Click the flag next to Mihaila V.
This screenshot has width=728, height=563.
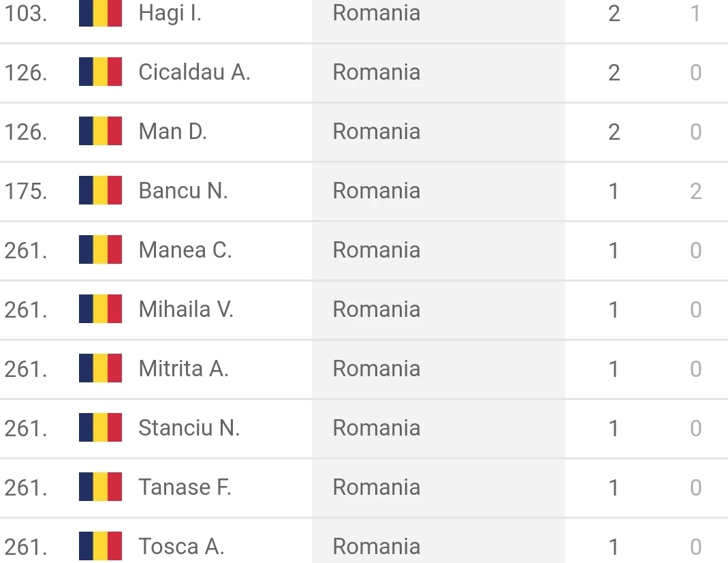100,309
